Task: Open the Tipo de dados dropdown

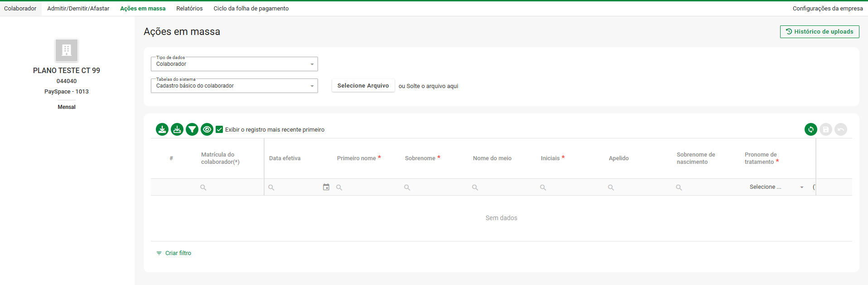Action: 234,64
